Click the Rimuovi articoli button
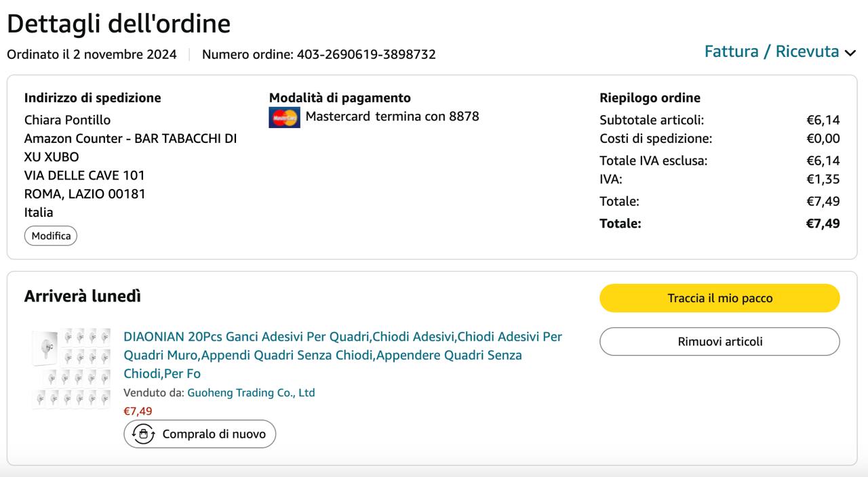The image size is (868, 477). (x=719, y=341)
